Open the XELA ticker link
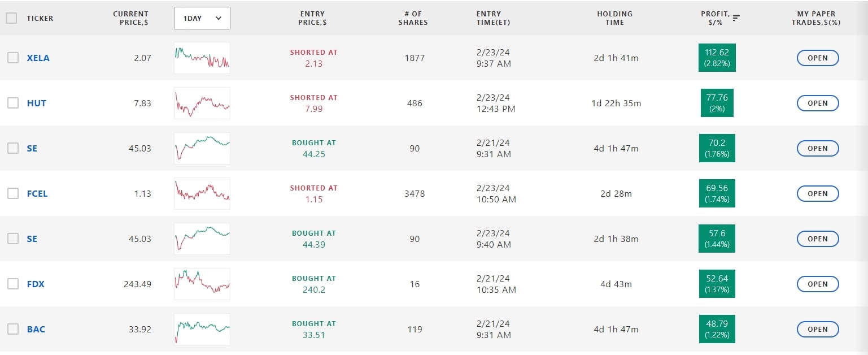 pyautogui.click(x=38, y=58)
